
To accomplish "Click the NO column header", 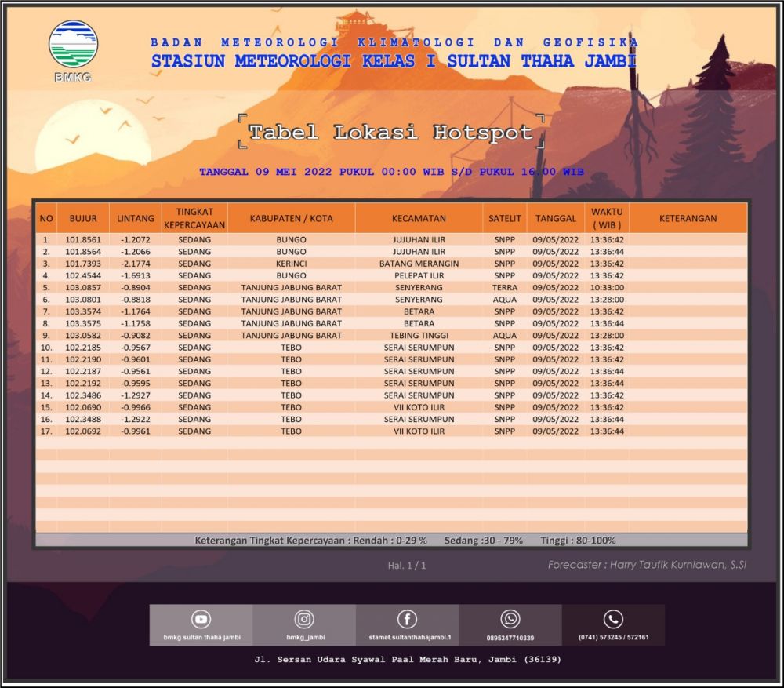I will click(46, 218).
